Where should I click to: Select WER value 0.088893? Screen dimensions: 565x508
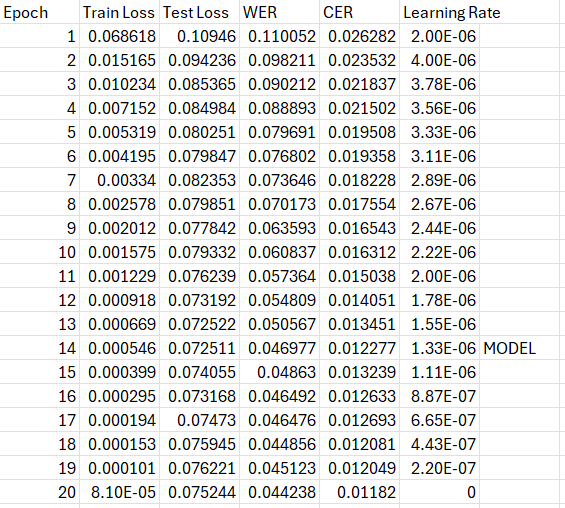pos(279,108)
